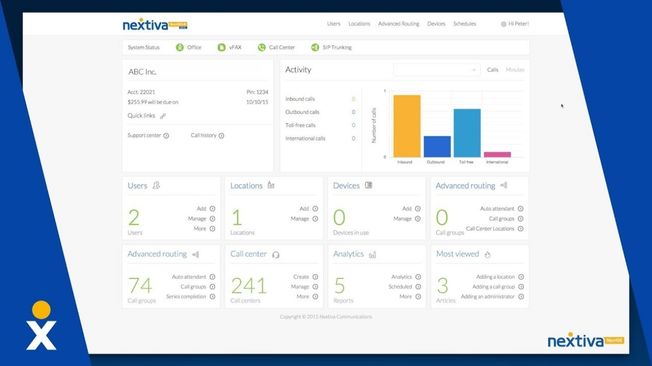
Task: Click the Series completion arrow icon
Action: tap(212, 297)
